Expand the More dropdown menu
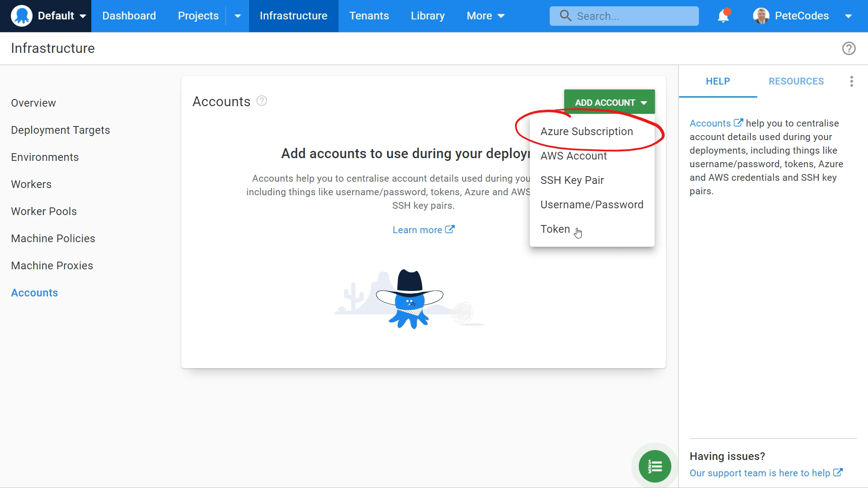Screen dimensions: 868x488 (486, 16)
